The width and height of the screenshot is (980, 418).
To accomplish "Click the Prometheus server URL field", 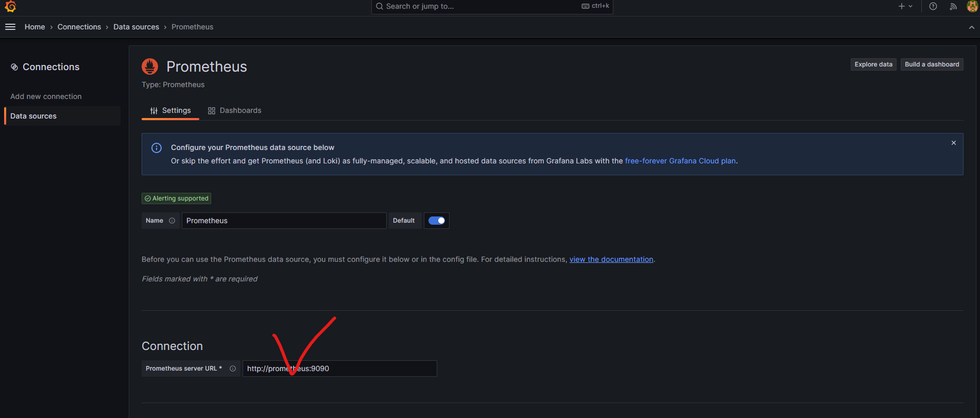I will click(x=340, y=369).
